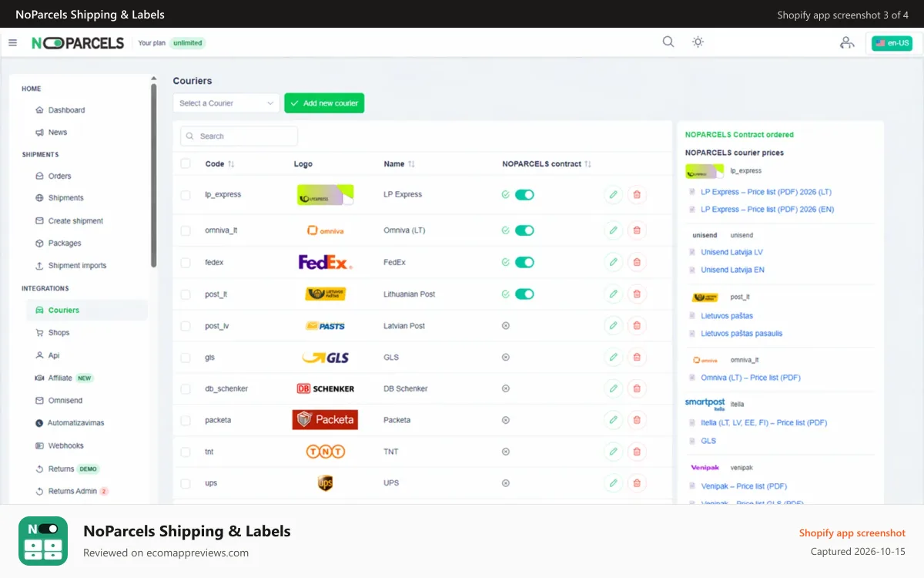Screen dimensions: 924x578
Task: Delete the Lithuanian Post courier
Action: pyautogui.click(x=637, y=294)
